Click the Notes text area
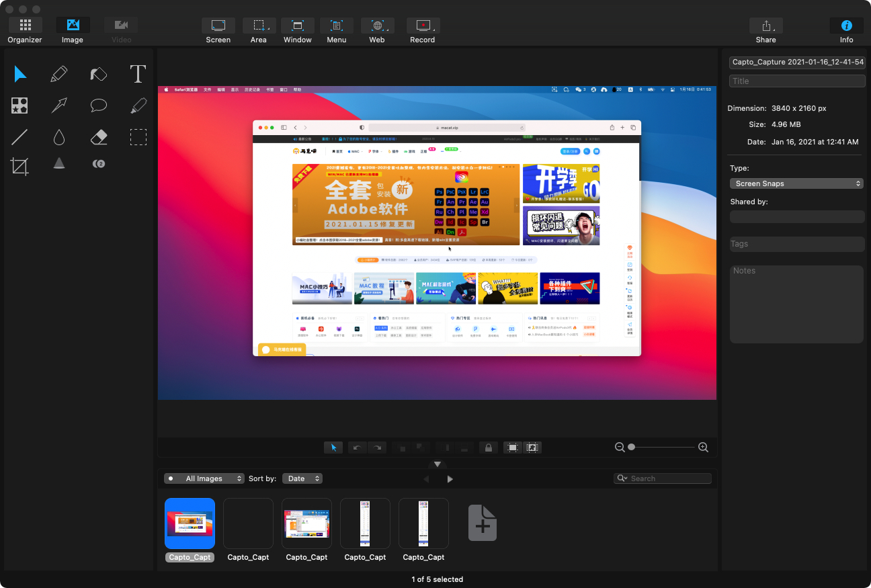Screen dimensions: 871x588 (x=797, y=304)
